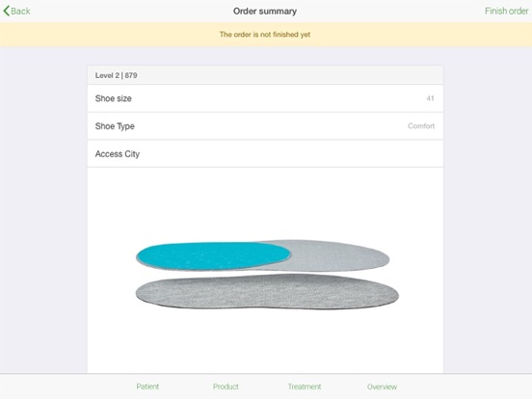Click the blue-topped insole image

coord(262,255)
